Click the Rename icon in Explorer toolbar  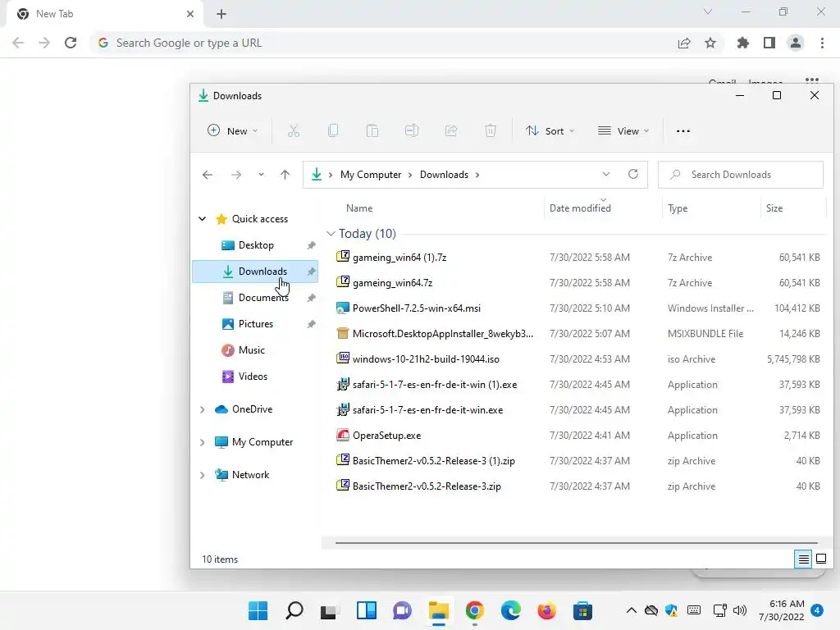(412, 130)
